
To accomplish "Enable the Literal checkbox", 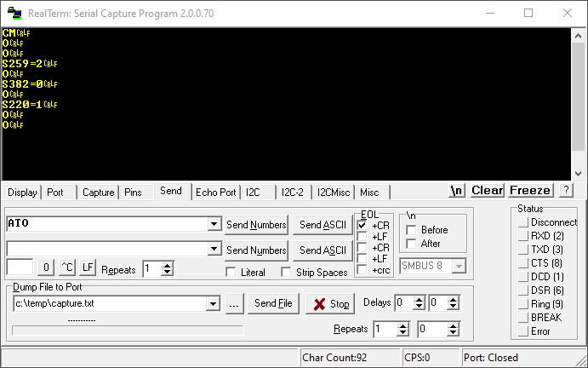I will pyautogui.click(x=231, y=273).
